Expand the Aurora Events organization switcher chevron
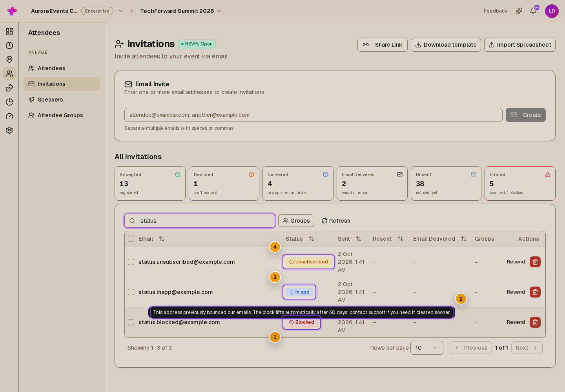565x392 pixels. [x=121, y=11]
